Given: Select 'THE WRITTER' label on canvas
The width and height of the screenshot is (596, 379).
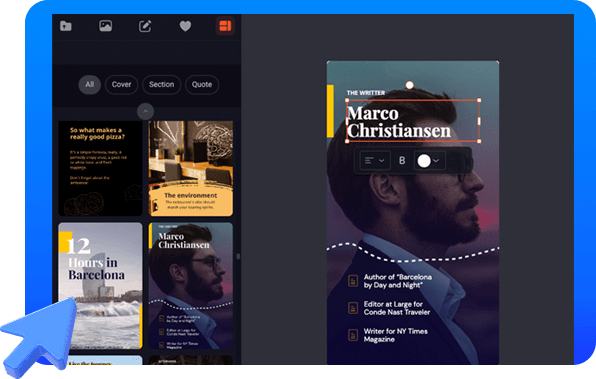Looking at the screenshot, I should [x=366, y=93].
